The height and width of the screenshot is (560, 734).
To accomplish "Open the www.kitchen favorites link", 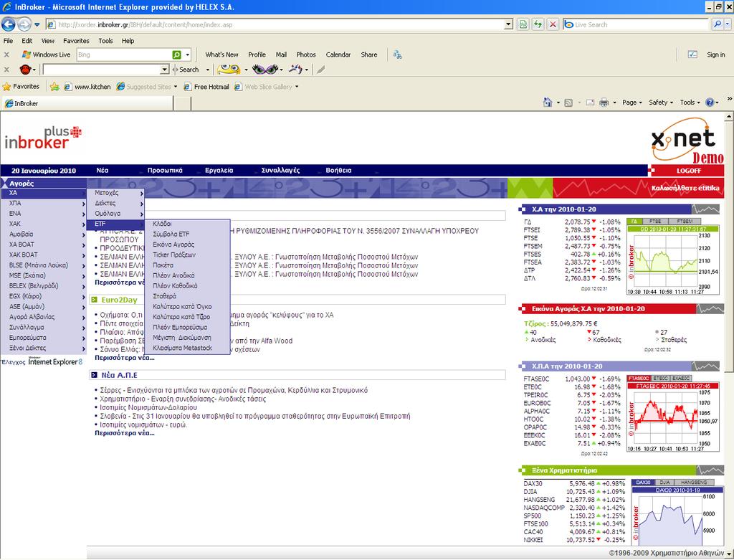I will coord(87,87).
